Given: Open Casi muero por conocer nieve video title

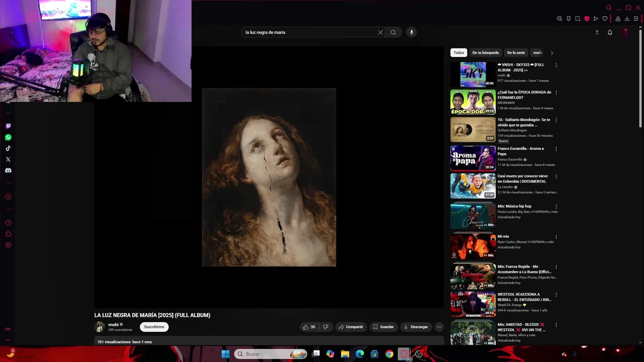Looking at the screenshot, I should pyautogui.click(x=523, y=178).
